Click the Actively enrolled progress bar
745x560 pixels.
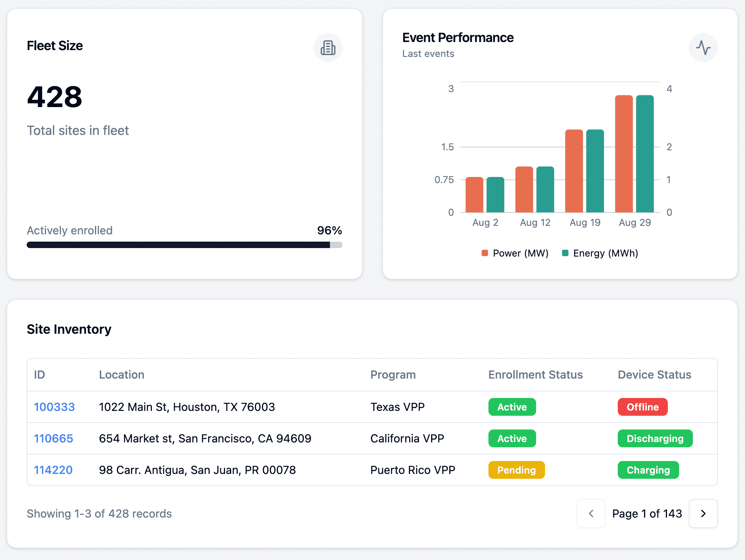(x=184, y=245)
